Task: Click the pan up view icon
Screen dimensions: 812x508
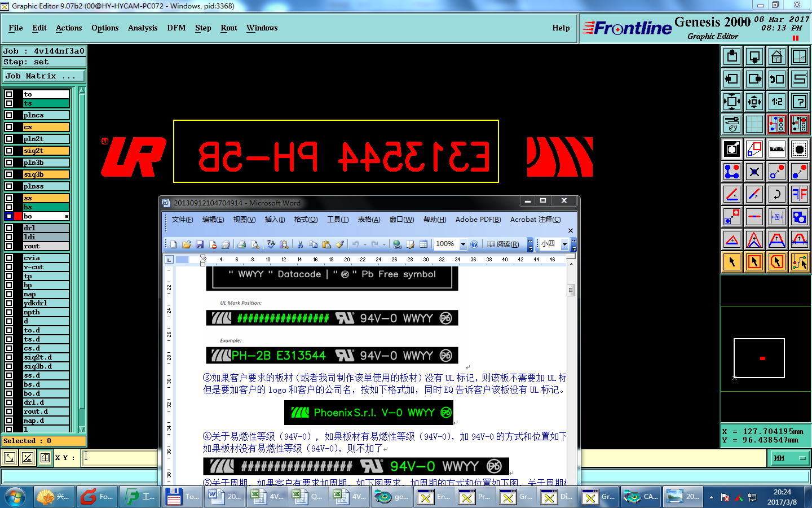Action: coord(732,56)
